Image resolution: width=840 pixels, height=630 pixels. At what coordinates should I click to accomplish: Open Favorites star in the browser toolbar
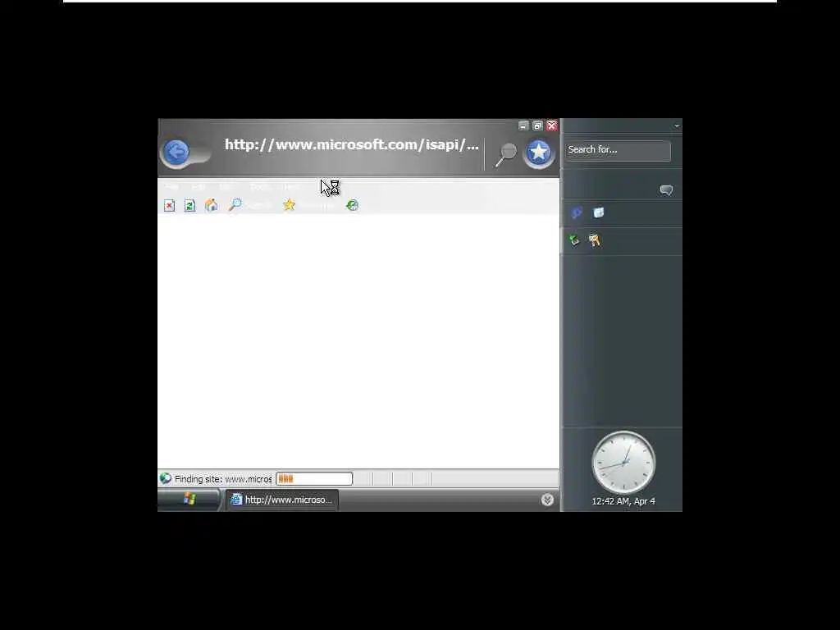tap(308, 204)
